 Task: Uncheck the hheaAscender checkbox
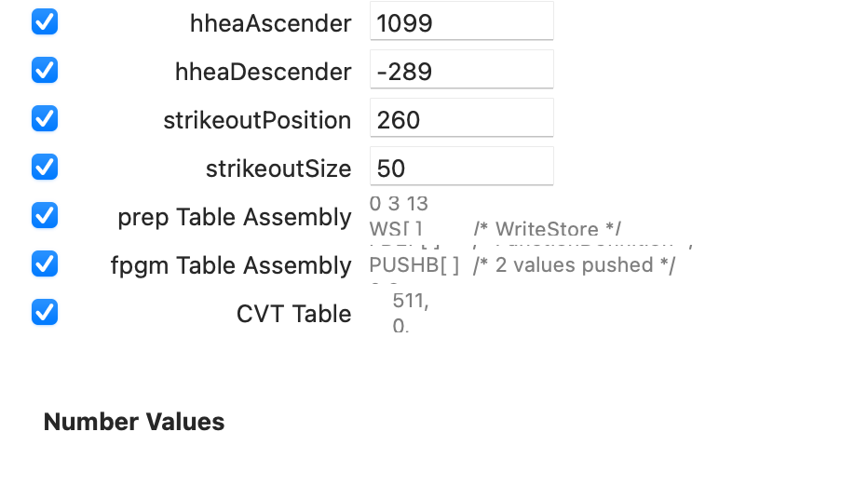45,21
